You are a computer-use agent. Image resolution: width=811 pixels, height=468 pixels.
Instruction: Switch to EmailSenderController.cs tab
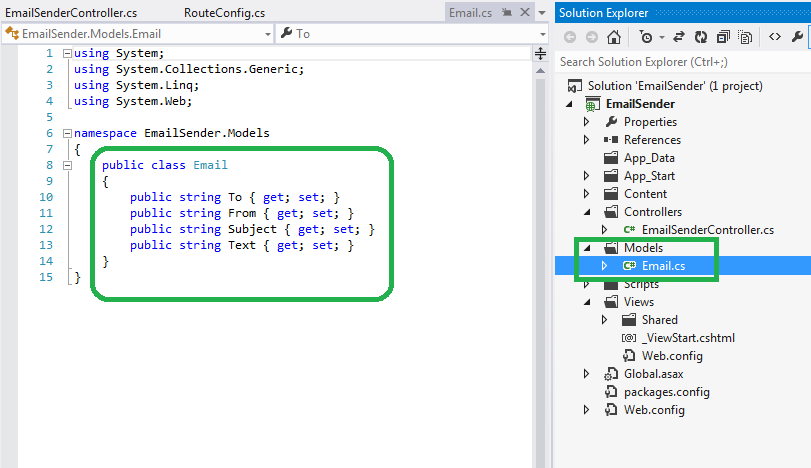[x=71, y=12]
